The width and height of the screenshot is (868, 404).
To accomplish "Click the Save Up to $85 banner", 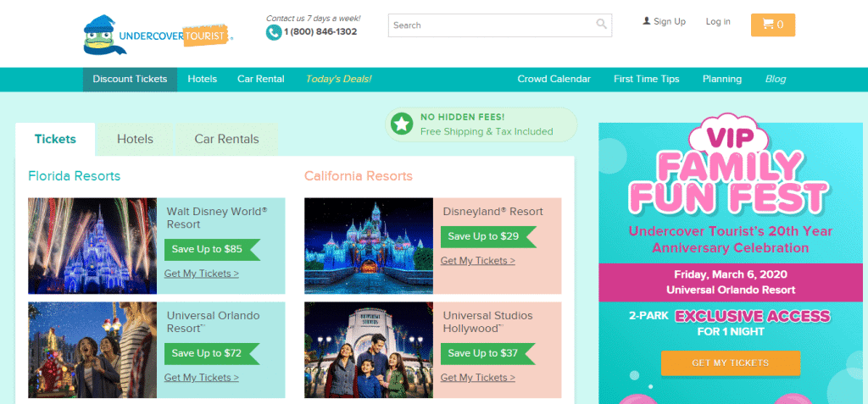I will [212, 250].
